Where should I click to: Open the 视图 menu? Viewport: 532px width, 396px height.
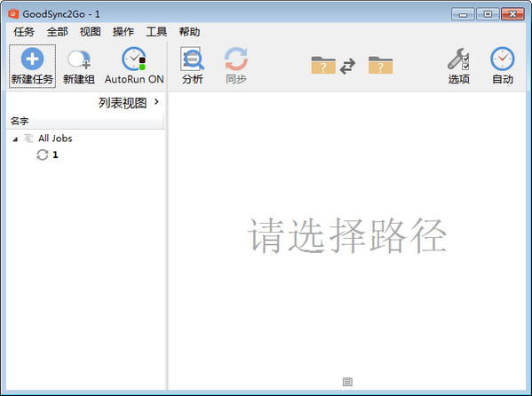point(90,32)
